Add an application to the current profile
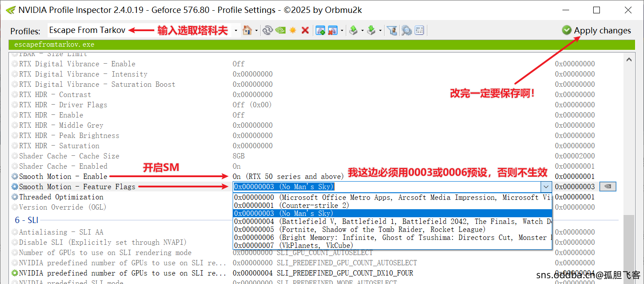Image resolution: width=644 pixels, height=284 pixels. (320, 30)
